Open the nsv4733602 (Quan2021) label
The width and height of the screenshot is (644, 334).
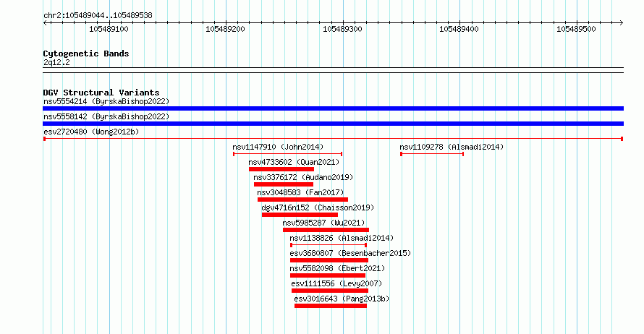[294, 162]
